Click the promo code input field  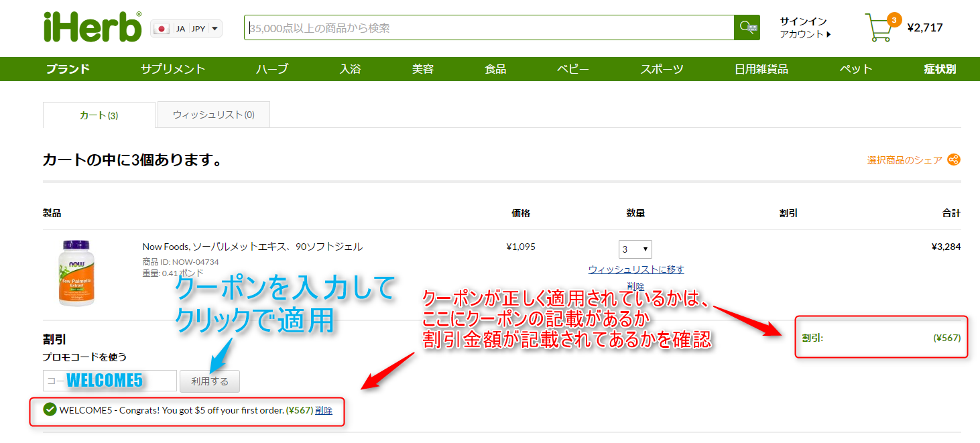[110, 381]
